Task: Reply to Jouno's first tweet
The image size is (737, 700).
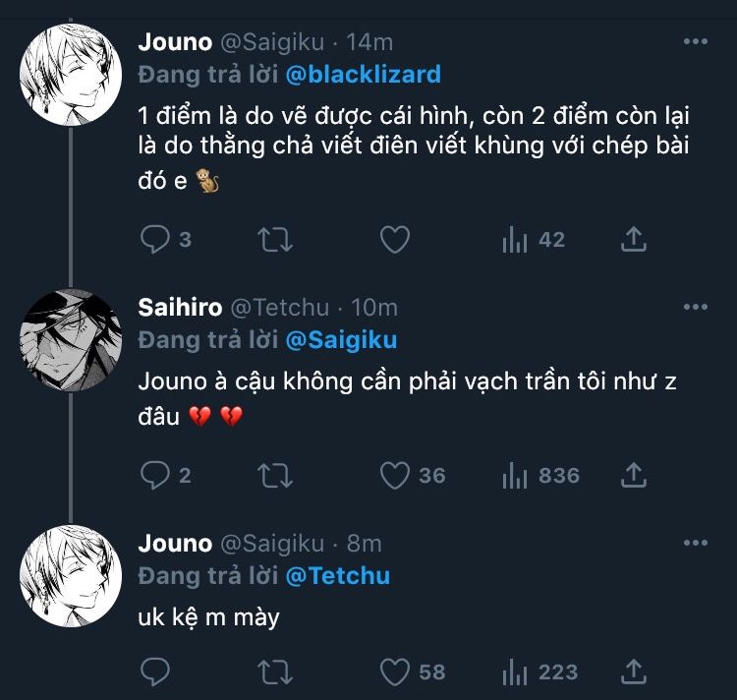Action: 155,239
